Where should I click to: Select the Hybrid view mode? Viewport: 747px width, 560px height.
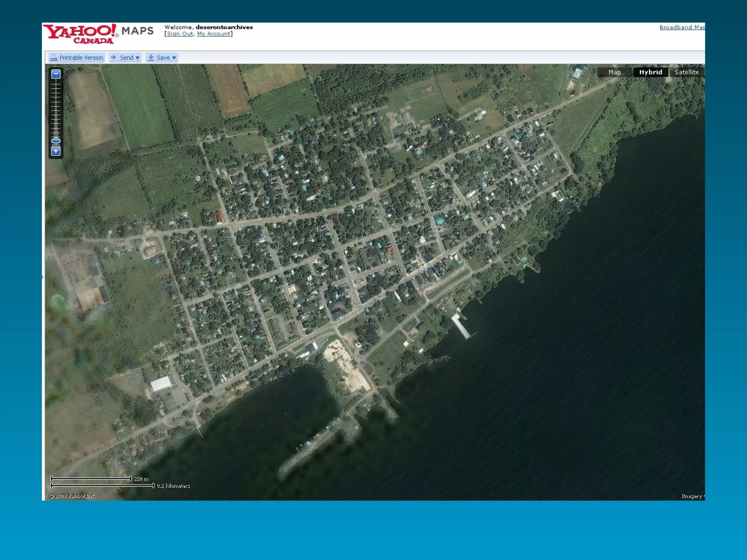pos(650,72)
